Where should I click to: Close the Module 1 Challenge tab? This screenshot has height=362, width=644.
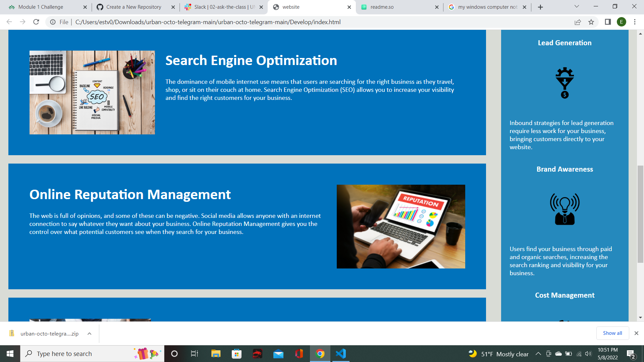pos(85,7)
